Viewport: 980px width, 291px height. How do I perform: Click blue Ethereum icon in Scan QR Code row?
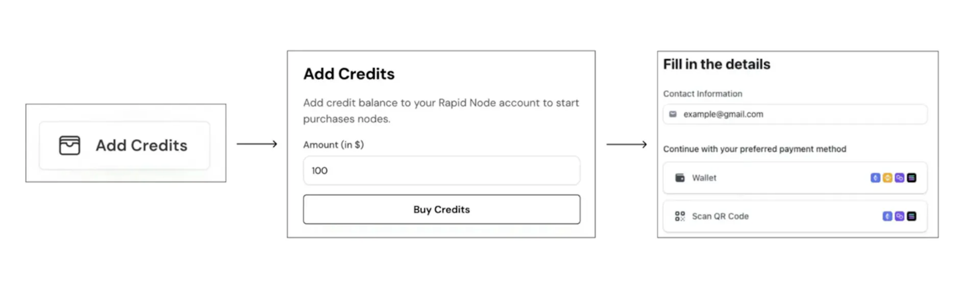tap(888, 216)
